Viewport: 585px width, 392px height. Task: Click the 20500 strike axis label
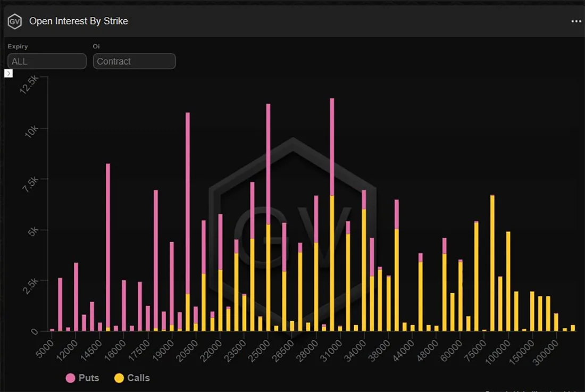187,351
